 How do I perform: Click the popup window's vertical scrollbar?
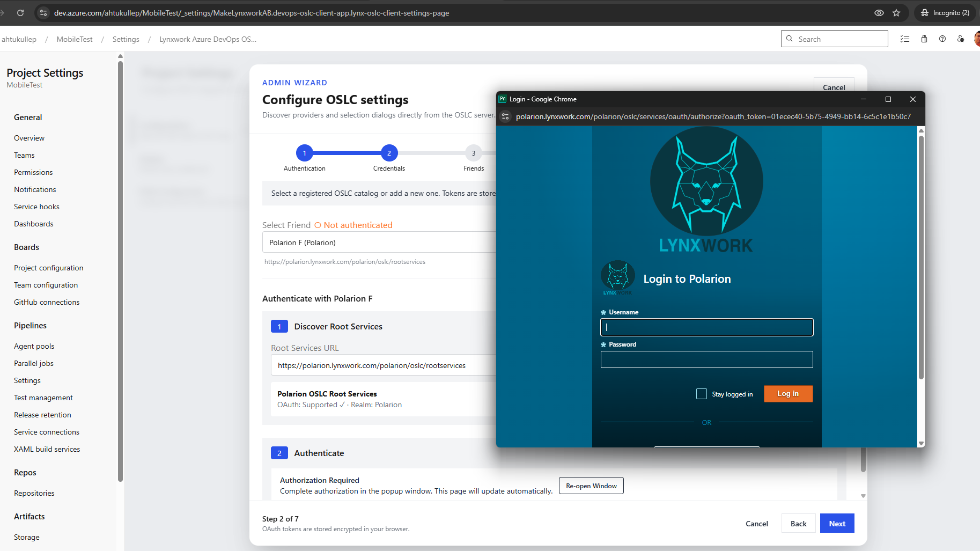click(921, 256)
